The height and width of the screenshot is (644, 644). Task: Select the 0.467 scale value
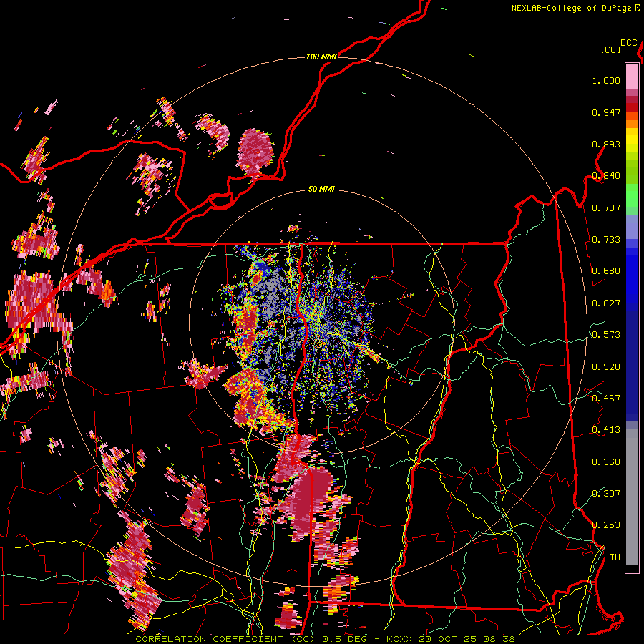[606, 399]
